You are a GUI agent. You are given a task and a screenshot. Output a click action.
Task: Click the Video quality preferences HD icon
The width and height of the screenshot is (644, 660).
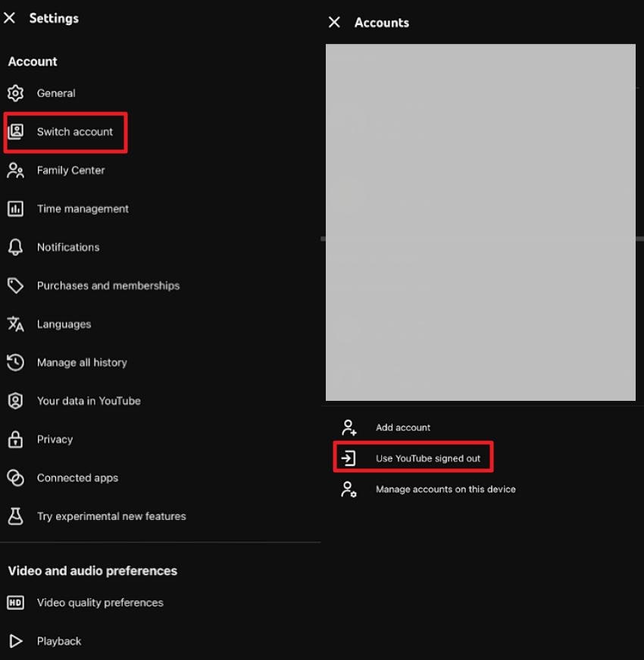(x=16, y=602)
